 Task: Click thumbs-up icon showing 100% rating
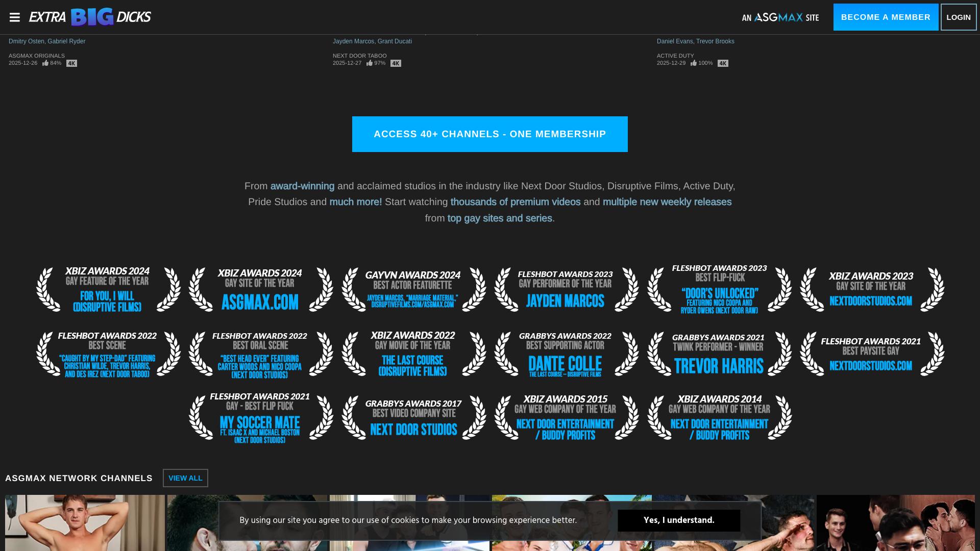(694, 63)
